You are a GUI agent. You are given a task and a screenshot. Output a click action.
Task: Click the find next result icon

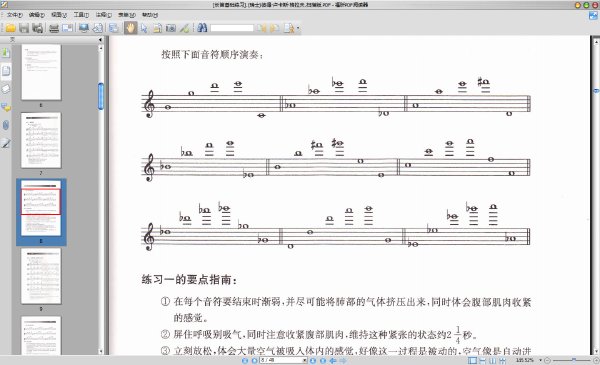[x=275, y=28]
